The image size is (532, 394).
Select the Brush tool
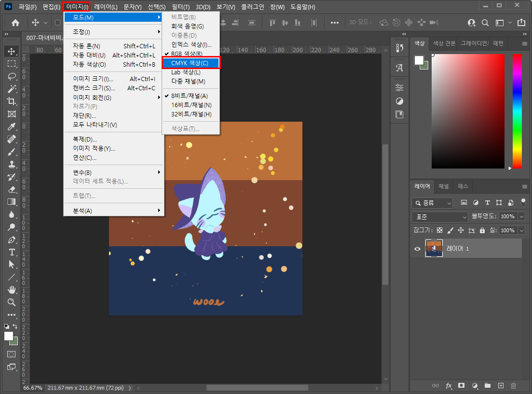tap(12, 152)
